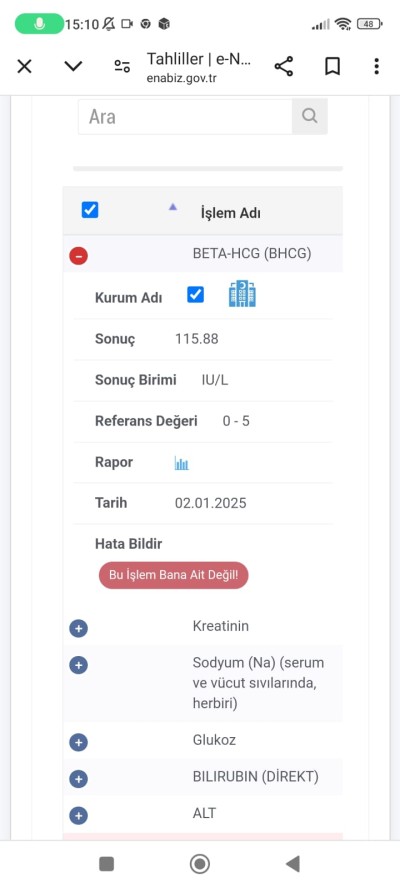Open the Rapor bar chart icon
The height and width of the screenshot is (888, 400).
(181, 463)
